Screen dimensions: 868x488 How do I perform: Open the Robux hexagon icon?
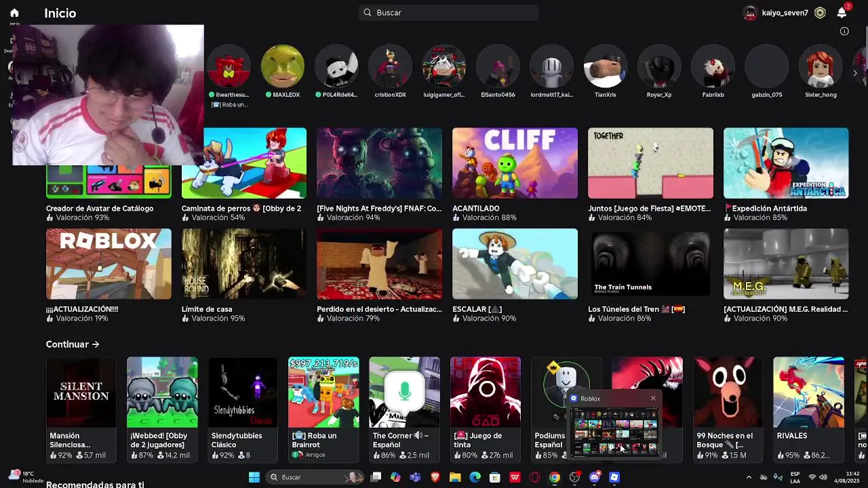(820, 13)
